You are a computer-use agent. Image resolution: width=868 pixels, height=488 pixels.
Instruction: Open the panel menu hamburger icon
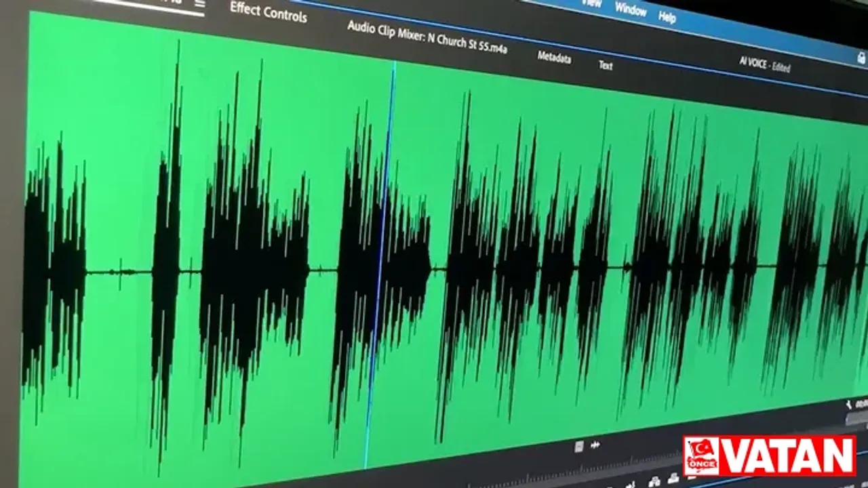coord(199,4)
